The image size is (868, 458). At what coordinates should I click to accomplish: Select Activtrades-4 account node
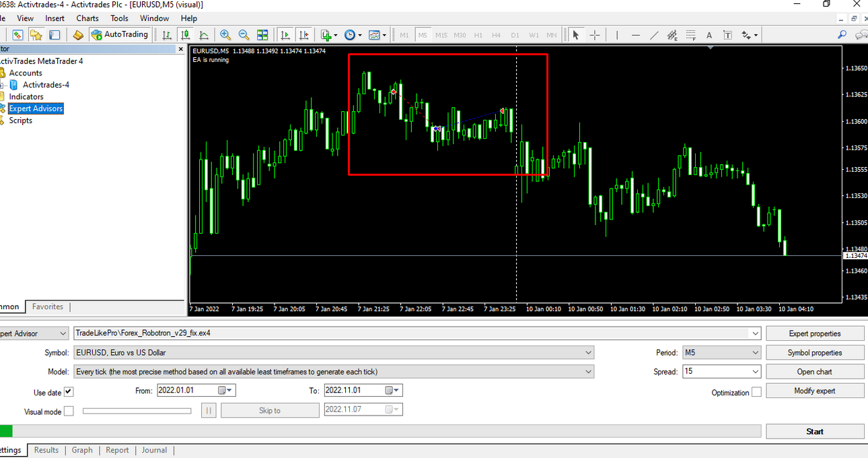click(46, 85)
